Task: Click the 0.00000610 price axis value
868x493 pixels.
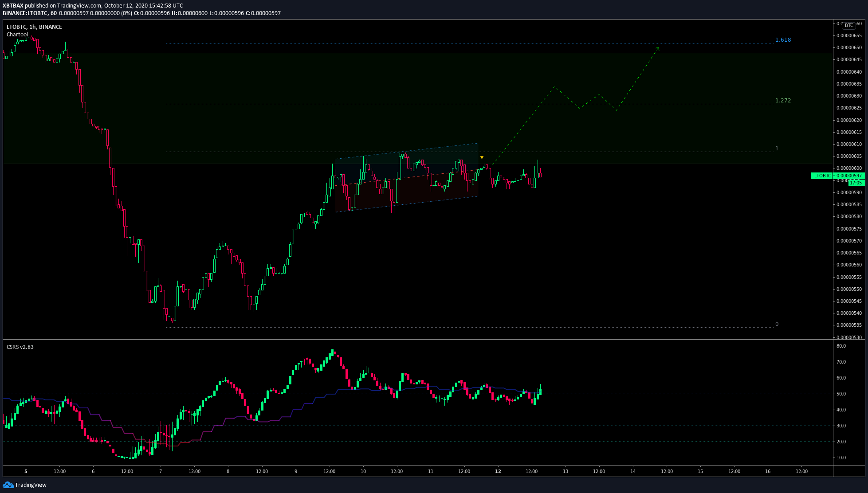Action: [x=849, y=144]
